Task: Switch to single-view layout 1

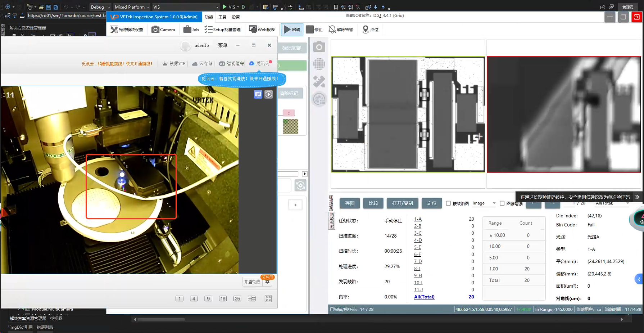Action: pyautogui.click(x=180, y=298)
